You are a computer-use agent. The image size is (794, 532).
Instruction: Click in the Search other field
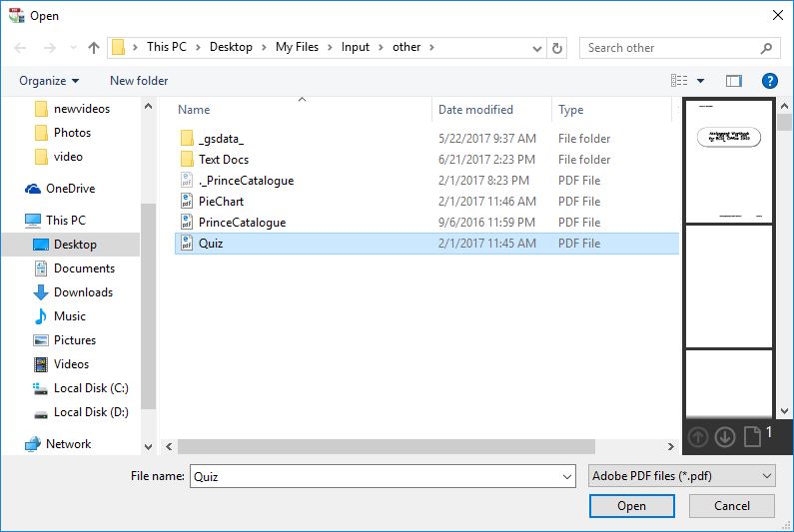[678, 48]
